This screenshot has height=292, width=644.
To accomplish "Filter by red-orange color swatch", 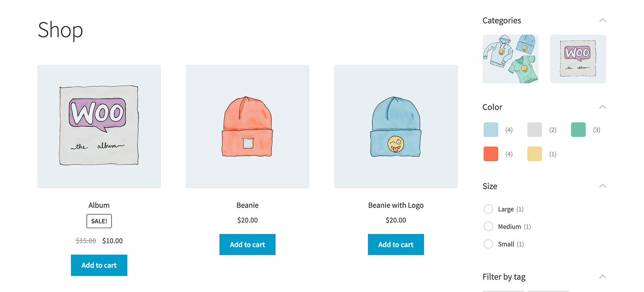I will pos(491,154).
